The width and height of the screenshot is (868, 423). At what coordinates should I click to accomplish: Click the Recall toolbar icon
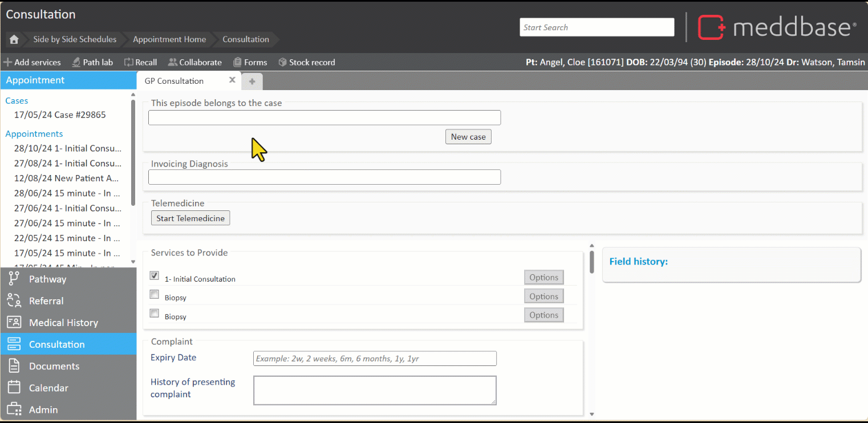coord(140,62)
